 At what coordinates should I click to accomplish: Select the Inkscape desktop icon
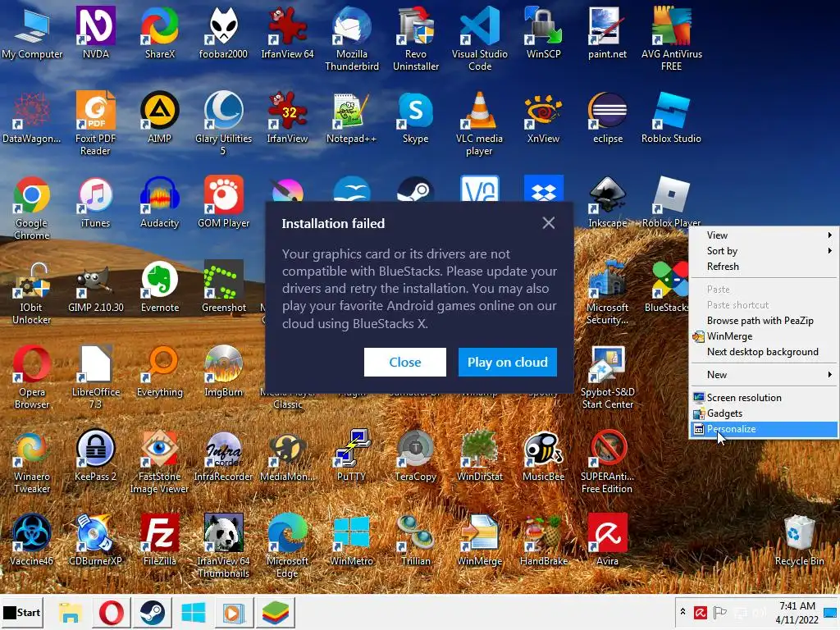click(x=608, y=202)
